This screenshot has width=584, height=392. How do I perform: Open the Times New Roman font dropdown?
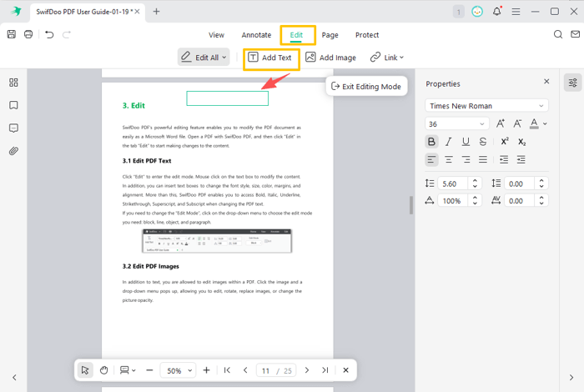pyautogui.click(x=486, y=106)
